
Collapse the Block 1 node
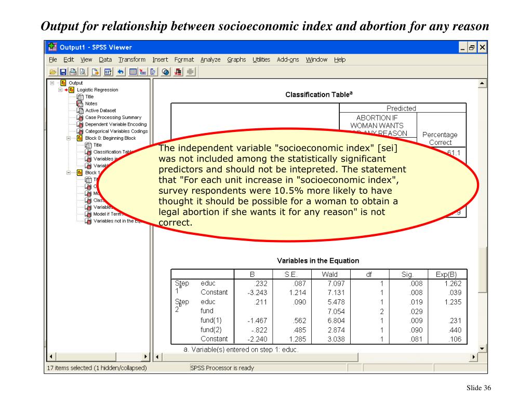(69, 172)
